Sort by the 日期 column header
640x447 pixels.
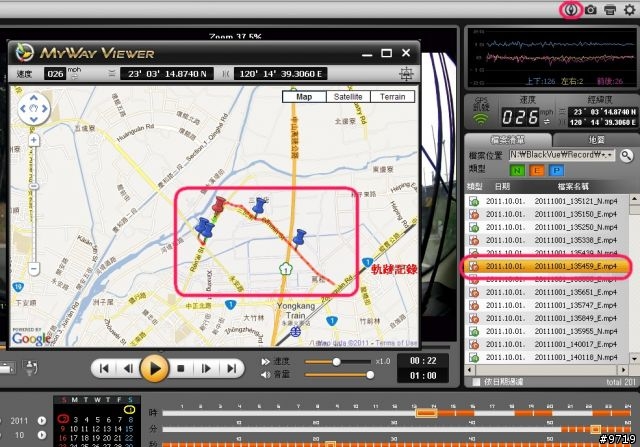tap(502, 187)
